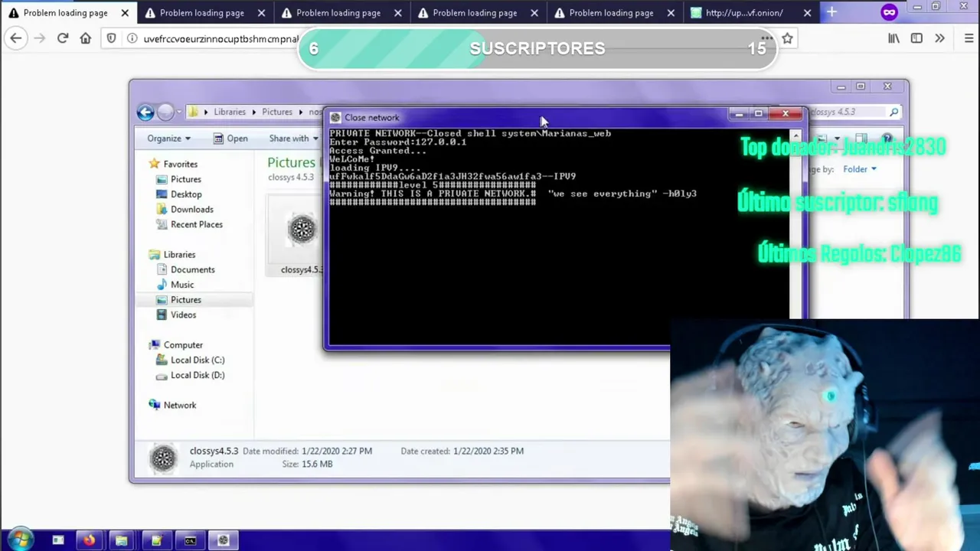The image size is (980, 551).
Task: Open the Windows Start menu
Action: (19, 540)
